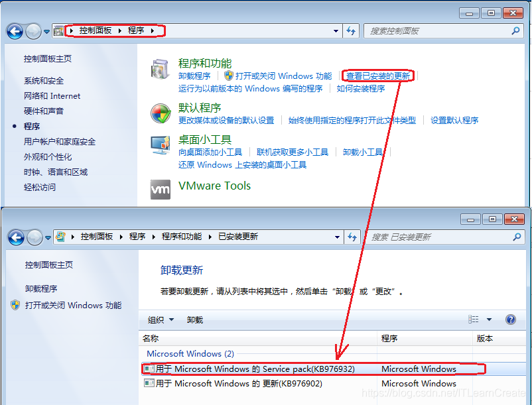Click 卸载 toolbar button
Viewport: 532px width, 405px height.
pos(195,320)
